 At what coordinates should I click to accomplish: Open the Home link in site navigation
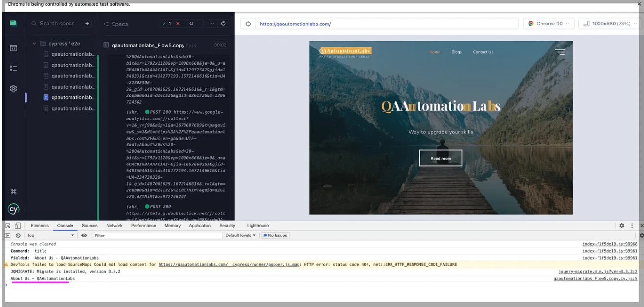pos(435,52)
